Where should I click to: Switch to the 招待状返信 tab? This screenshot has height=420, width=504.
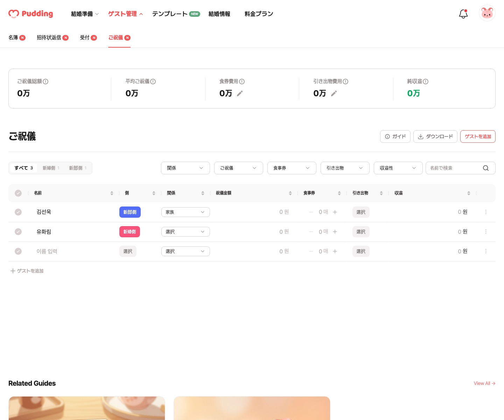pos(52,37)
